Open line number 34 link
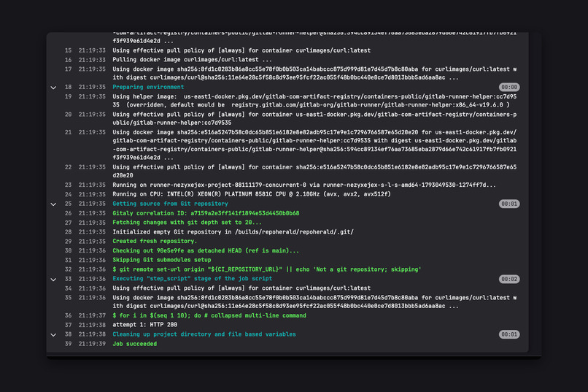588x392 pixels. click(x=68, y=288)
